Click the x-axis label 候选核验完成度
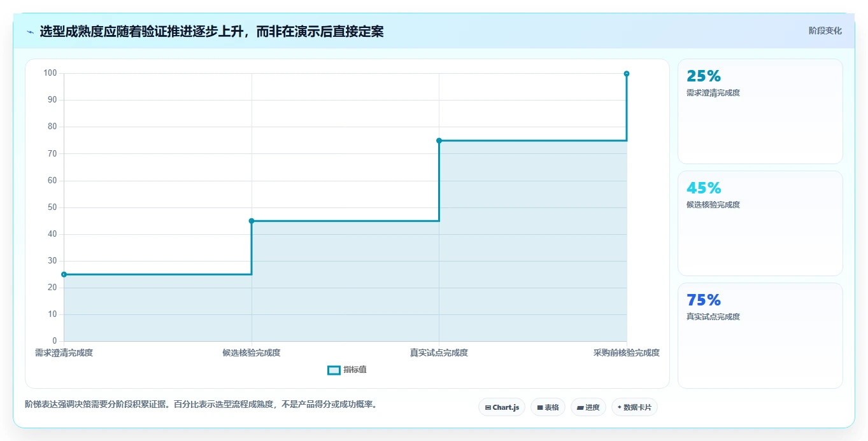The height and width of the screenshot is (441, 868). 252,353
